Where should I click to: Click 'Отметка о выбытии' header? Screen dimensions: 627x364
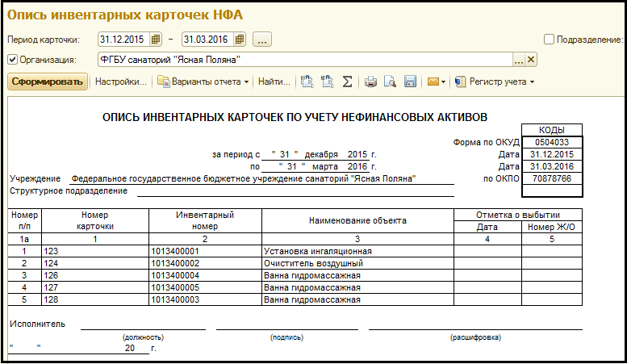point(518,215)
